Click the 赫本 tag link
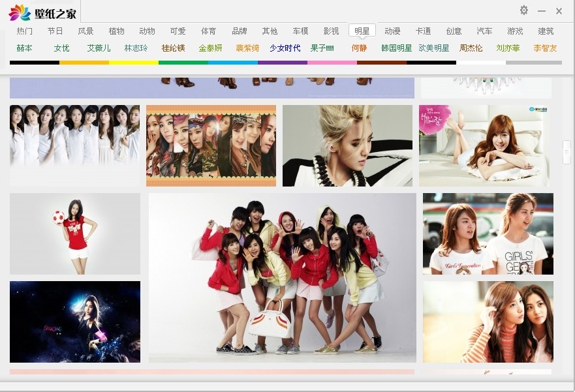The image size is (575, 392). click(25, 48)
